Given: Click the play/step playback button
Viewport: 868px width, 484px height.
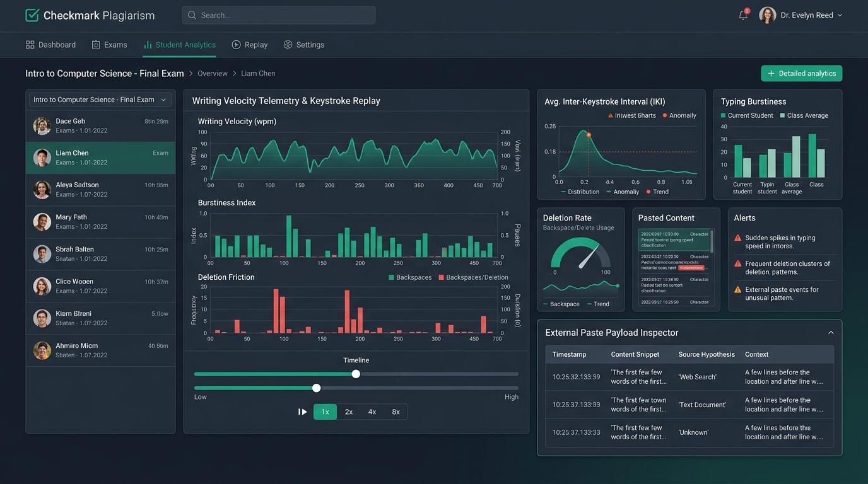Looking at the screenshot, I should (303, 412).
